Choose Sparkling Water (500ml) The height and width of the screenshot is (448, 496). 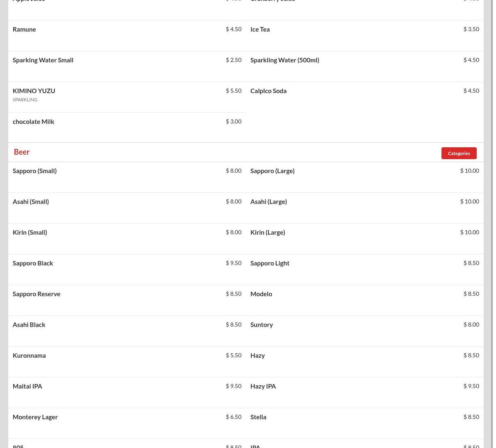click(284, 60)
